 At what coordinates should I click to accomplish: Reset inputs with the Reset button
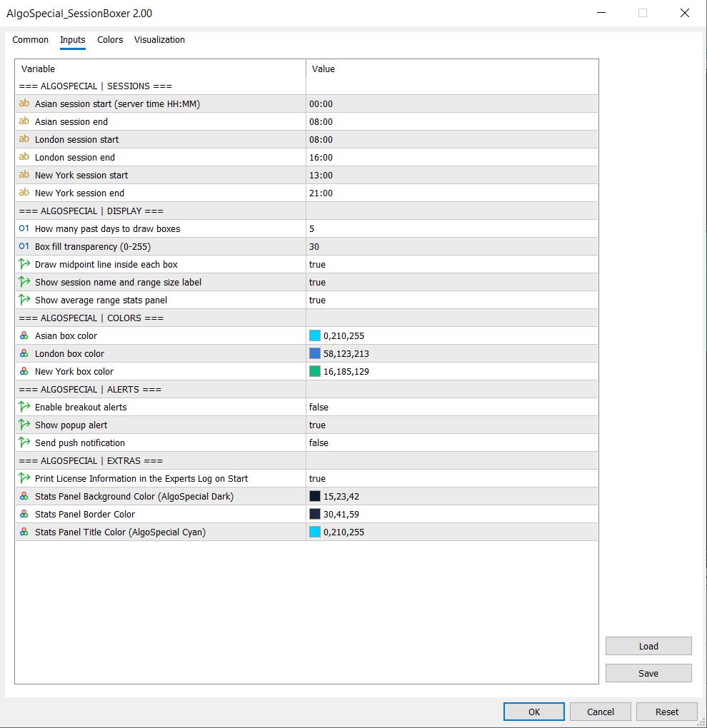click(x=666, y=712)
